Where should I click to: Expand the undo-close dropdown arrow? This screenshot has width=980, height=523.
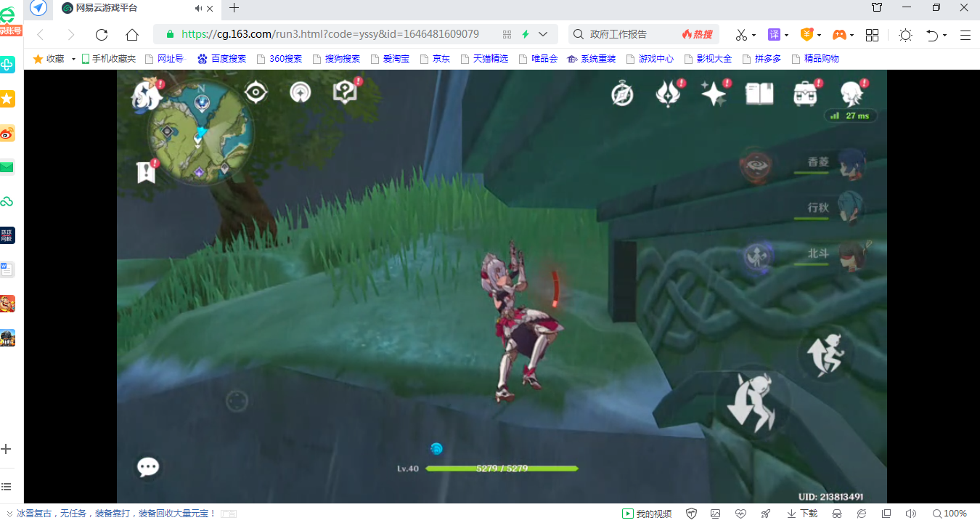944,35
